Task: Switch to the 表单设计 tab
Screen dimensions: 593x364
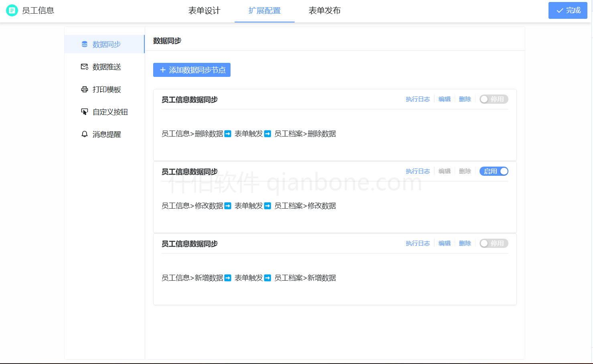Action: tap(204, 11)
